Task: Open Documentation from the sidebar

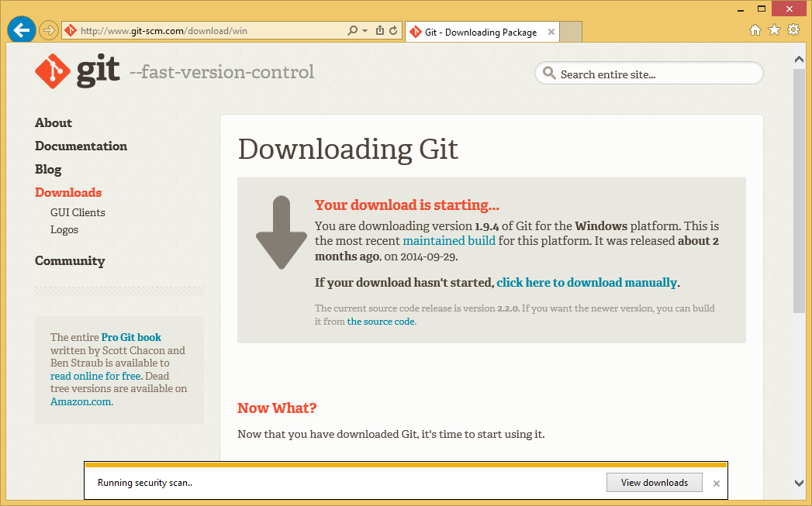Action: point(81,146)
